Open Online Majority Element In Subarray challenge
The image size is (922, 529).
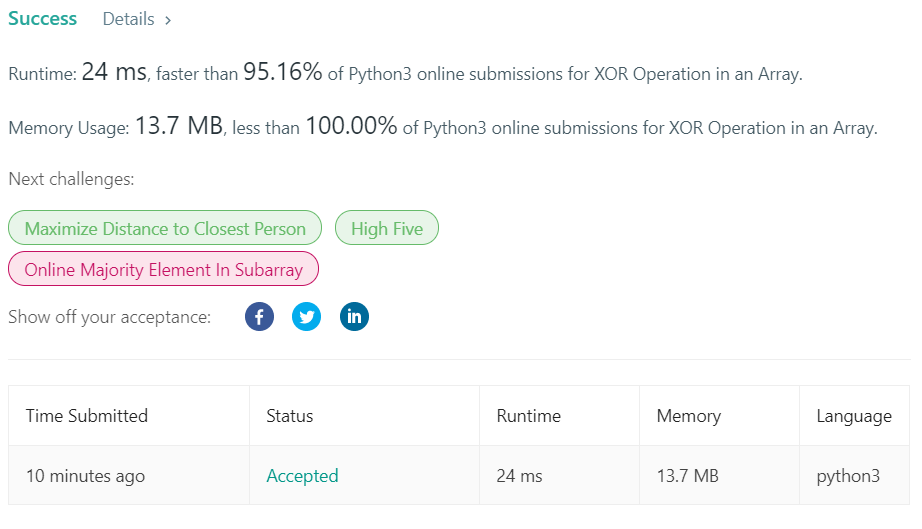[163, 269]
